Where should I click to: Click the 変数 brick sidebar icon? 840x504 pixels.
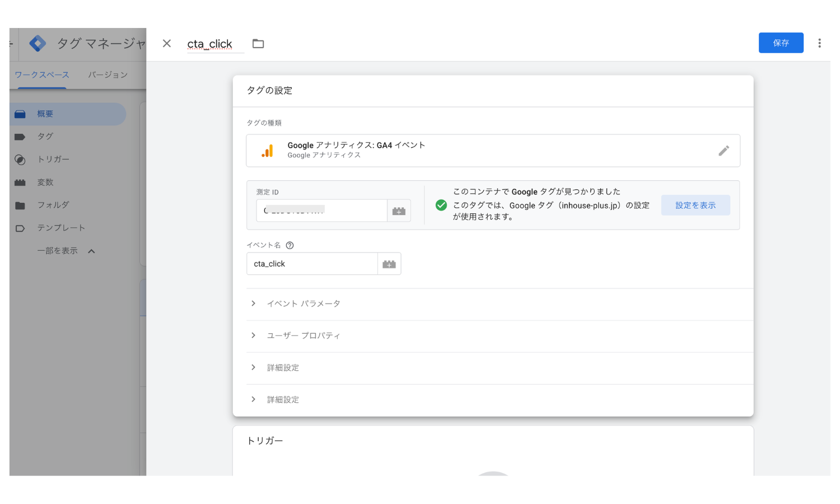coord(20,183)
